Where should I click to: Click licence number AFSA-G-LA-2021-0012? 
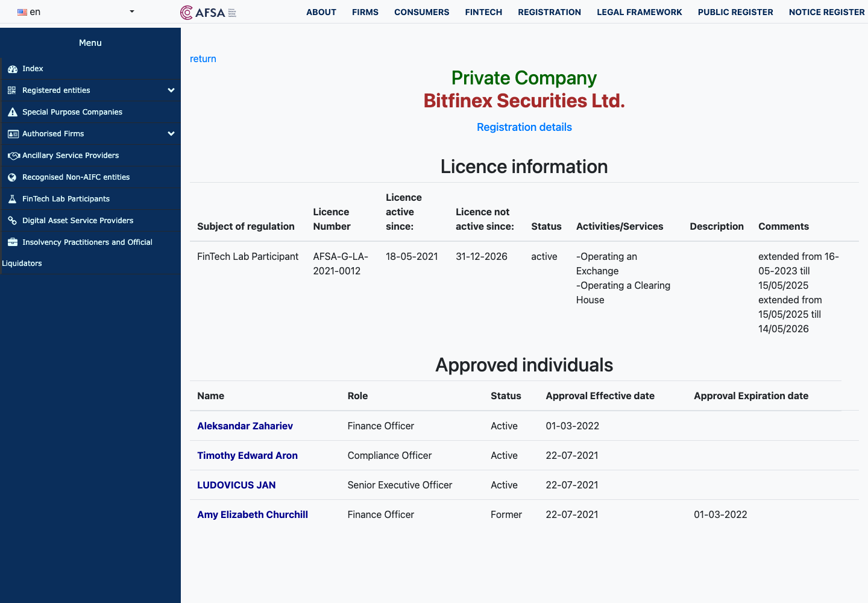341,264
